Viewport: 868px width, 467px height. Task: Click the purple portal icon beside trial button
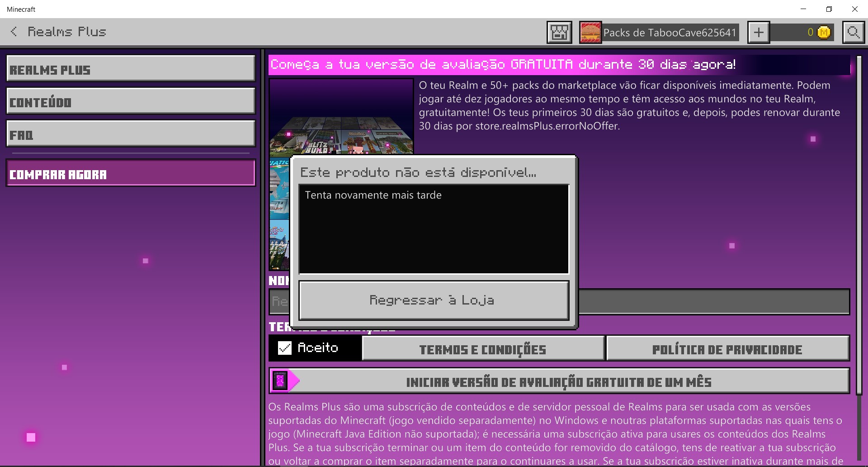[x=280, y=381]
